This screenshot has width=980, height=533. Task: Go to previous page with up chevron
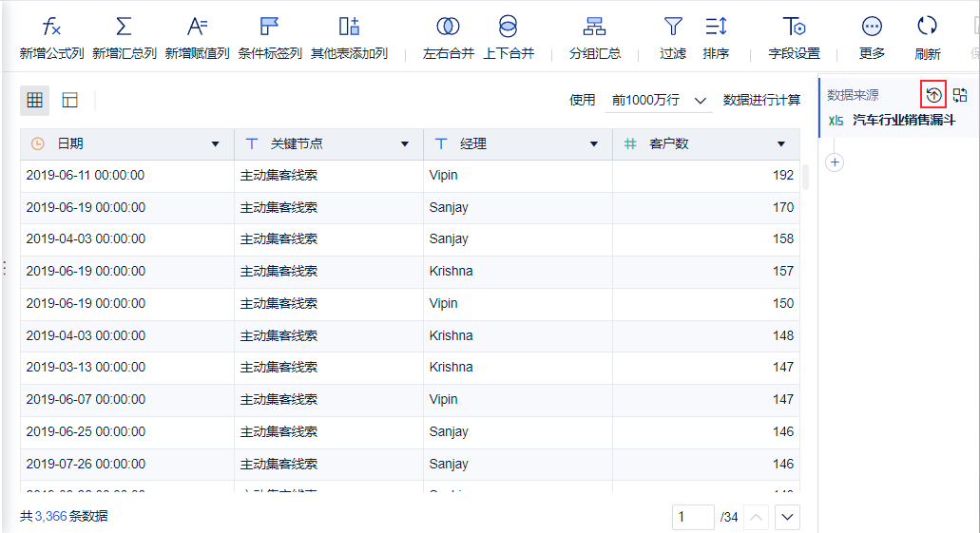click(757, 517)
